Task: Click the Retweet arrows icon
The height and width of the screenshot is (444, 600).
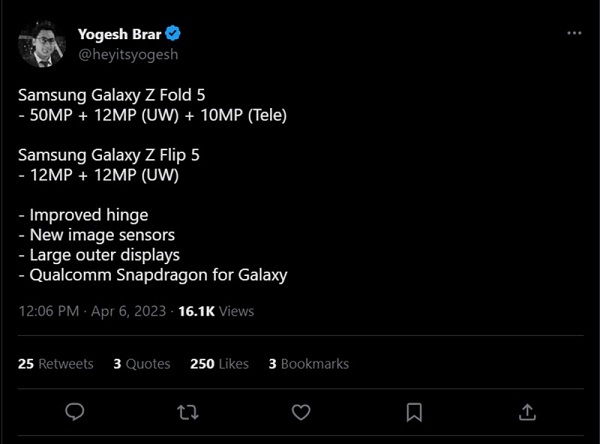Action: tap(187, 412)
